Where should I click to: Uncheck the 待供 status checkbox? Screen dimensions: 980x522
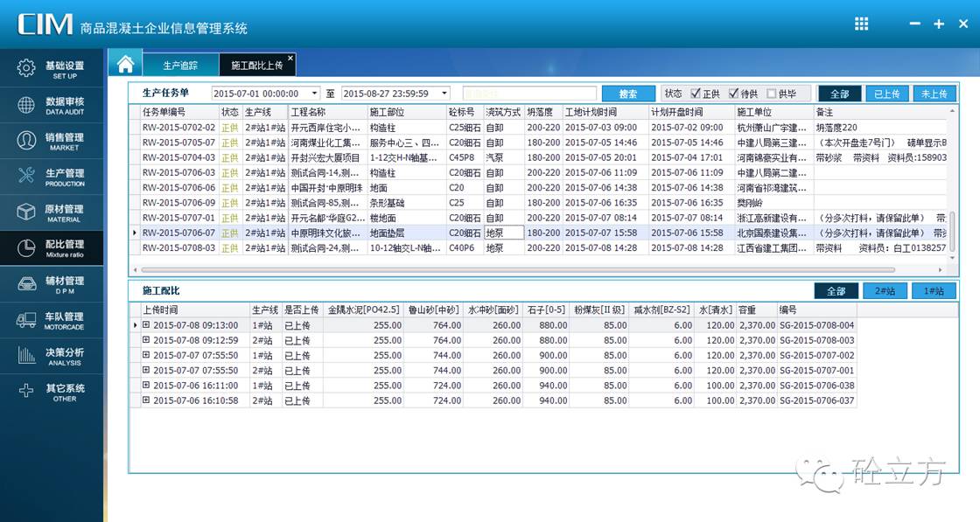[733, 94]
